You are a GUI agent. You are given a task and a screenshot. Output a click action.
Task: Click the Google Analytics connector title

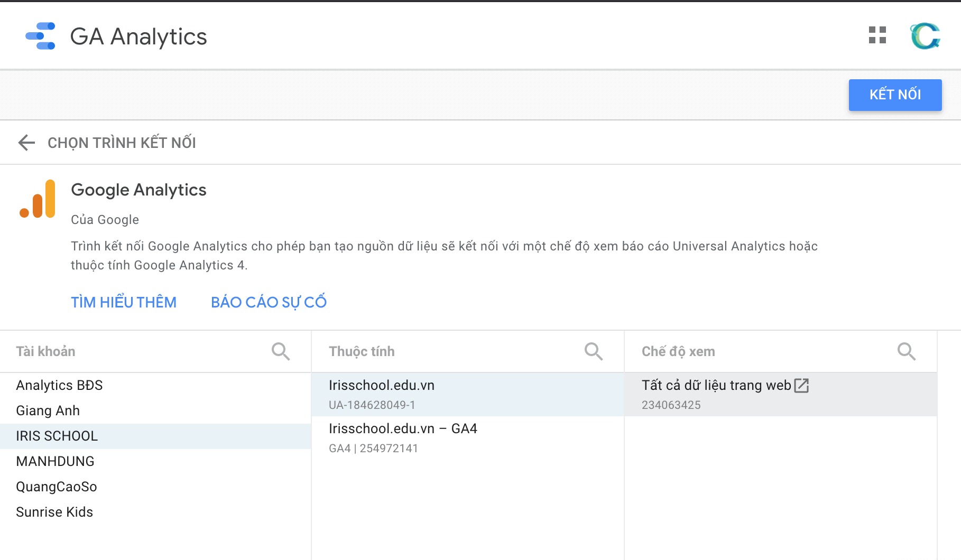coord(138,190)
